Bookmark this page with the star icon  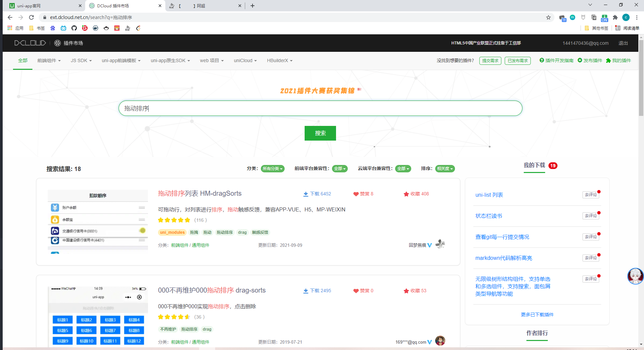548,17
